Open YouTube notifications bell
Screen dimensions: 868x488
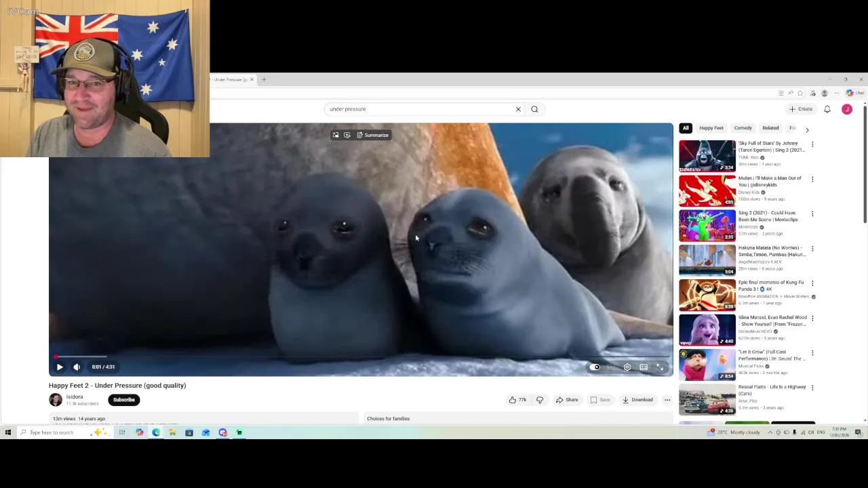(827, 109)
